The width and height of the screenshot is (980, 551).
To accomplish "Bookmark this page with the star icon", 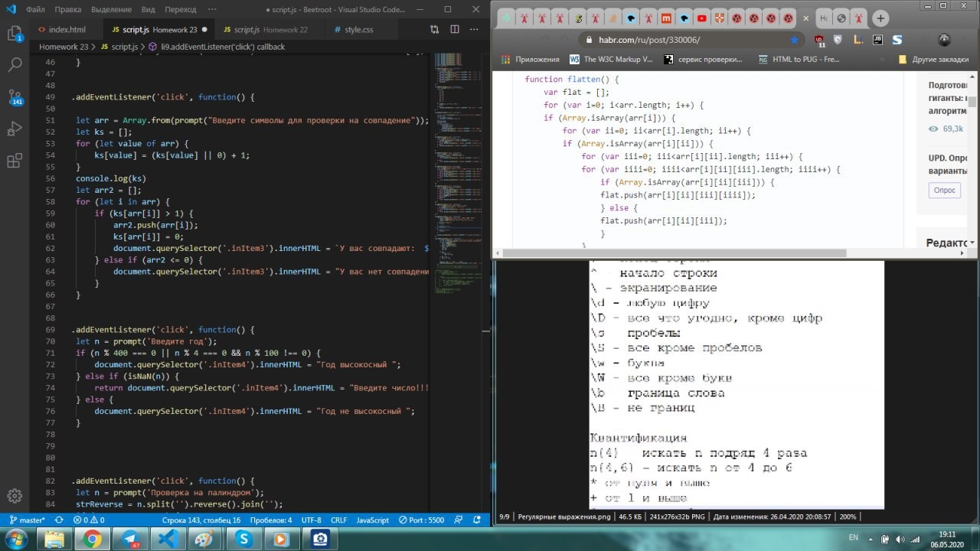I will 794,40.
